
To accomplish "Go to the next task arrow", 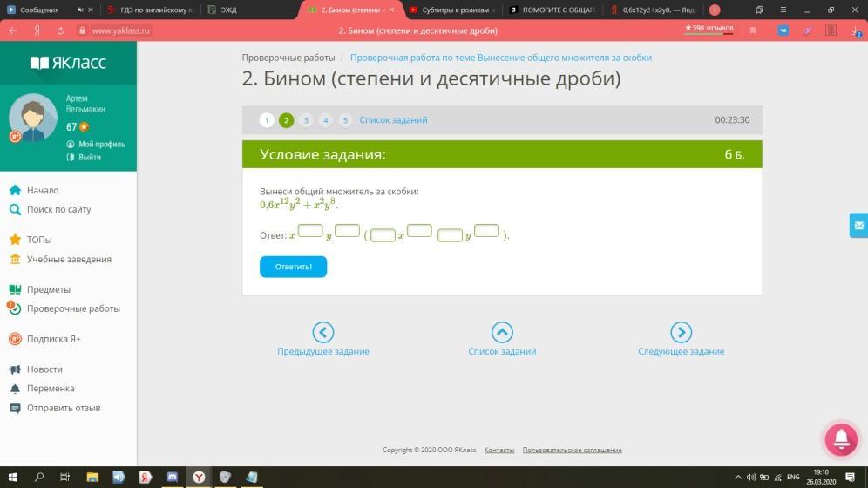I will click(x=681, y=332).
